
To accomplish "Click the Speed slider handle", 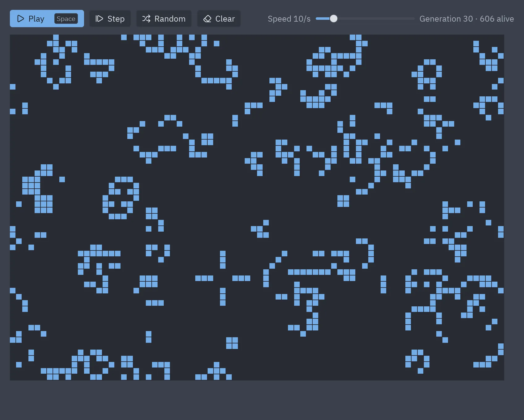I will pos(333,19).
